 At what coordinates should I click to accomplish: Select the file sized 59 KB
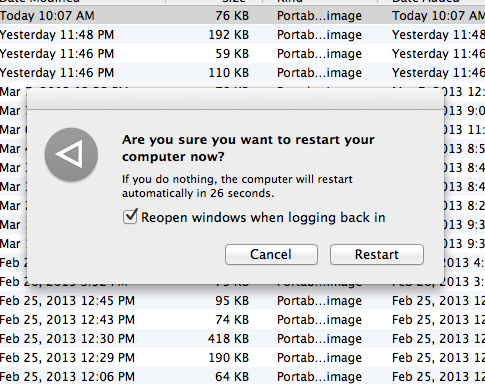(x=242, y=53)
